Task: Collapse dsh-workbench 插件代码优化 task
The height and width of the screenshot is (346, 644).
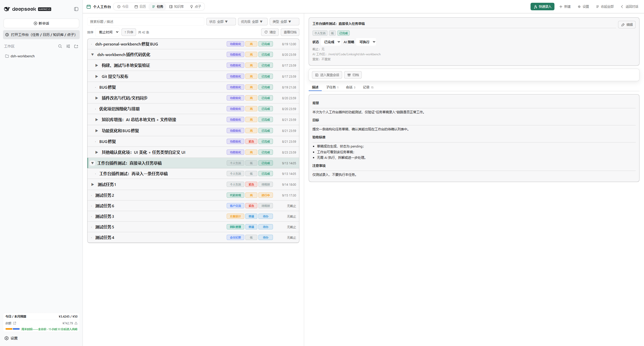Action: click(x=92, y=55)
